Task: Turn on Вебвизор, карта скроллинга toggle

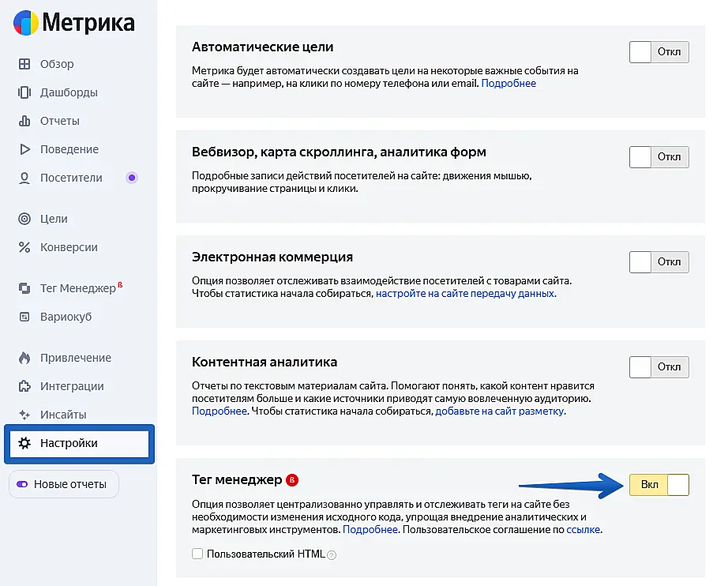Action: (659, 157)
